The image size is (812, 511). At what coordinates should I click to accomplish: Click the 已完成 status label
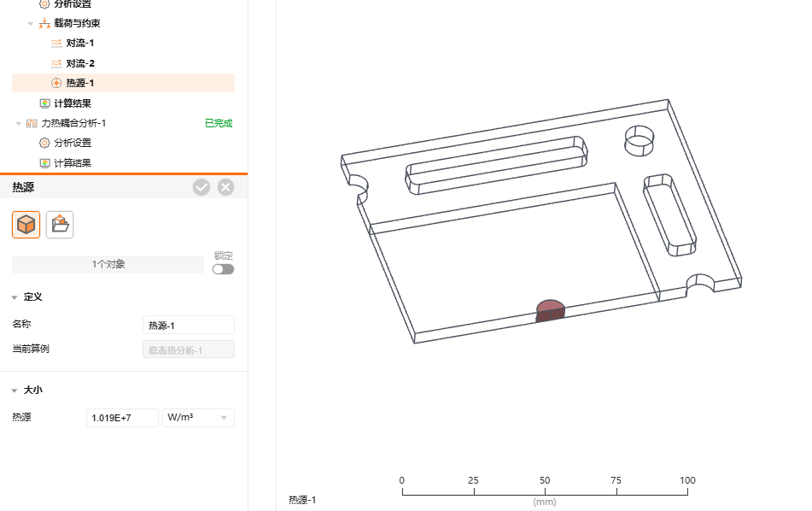coord(219,123)
